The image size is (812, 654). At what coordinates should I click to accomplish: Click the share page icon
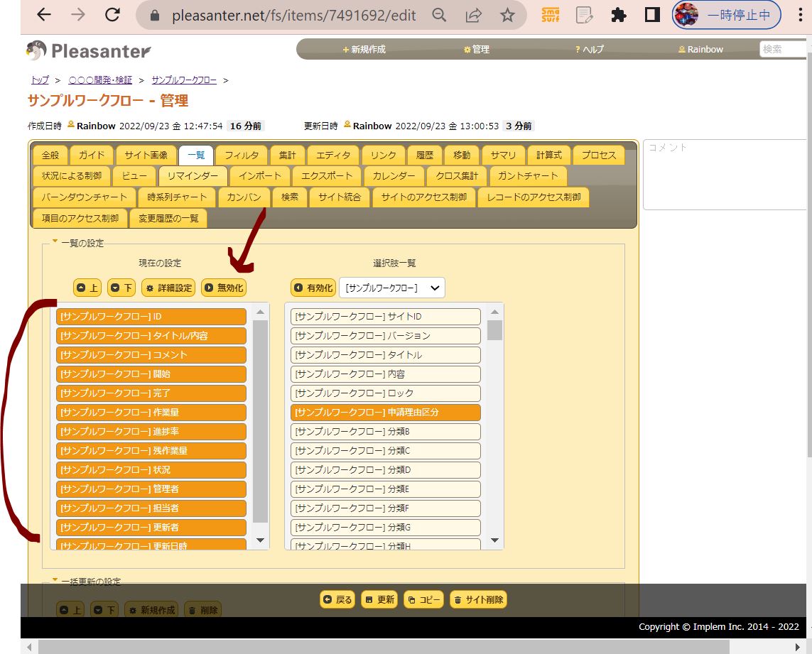pos(473,15)
